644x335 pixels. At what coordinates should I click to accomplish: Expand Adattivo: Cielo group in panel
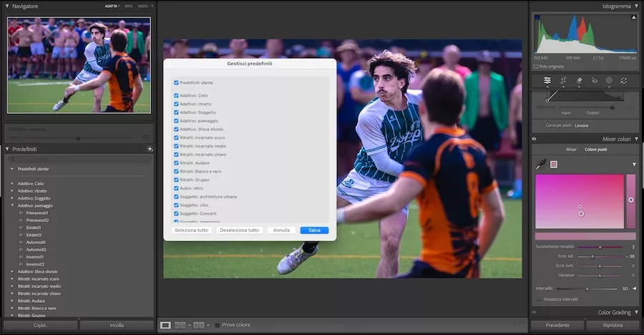(12, 184)
